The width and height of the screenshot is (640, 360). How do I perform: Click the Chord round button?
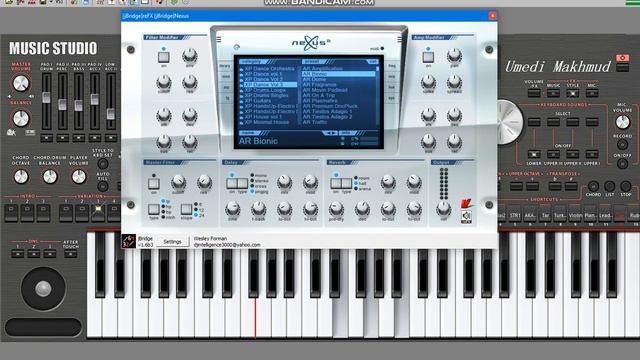point(593,186)
